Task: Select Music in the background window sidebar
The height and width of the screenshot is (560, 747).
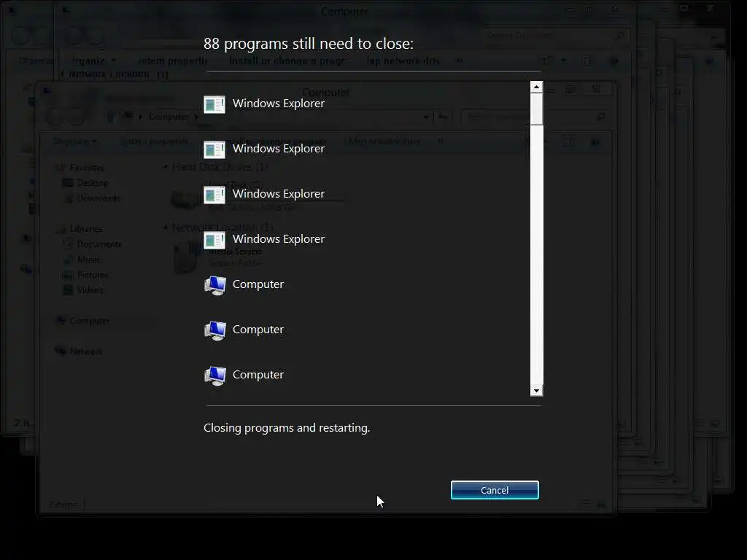Action: (88, 260)
